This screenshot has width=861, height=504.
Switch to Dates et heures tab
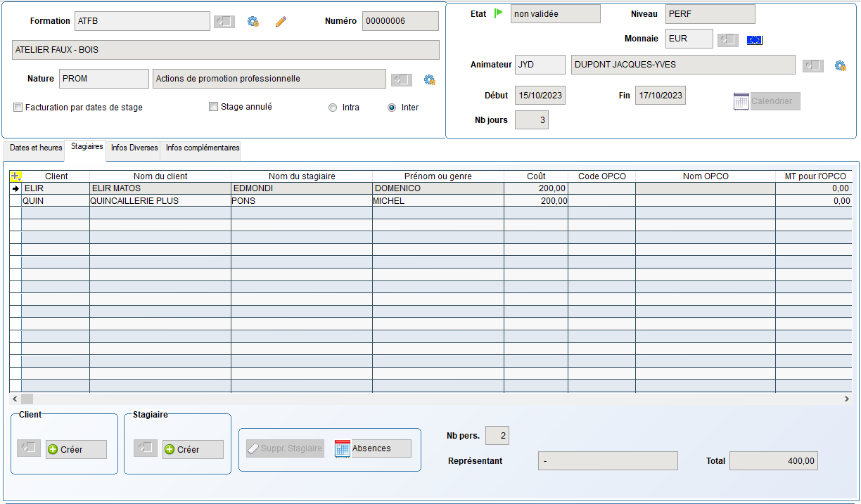tap(36, 148)
